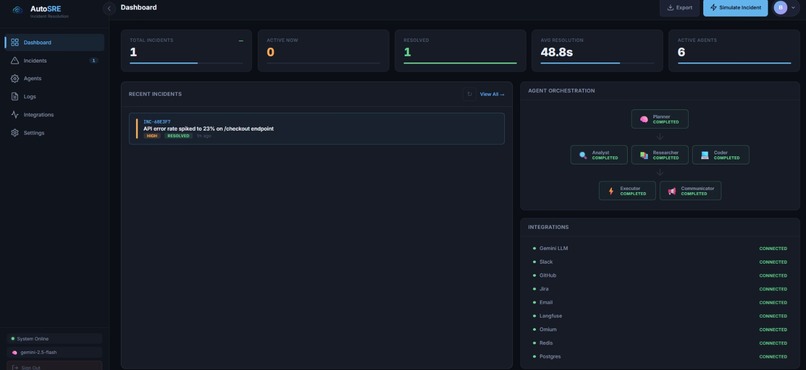Image resolution: width=806 pixels, height=370 pixels.
Task: Click the AutoSRE cloud logo icon
Action: tap(17, 10)
